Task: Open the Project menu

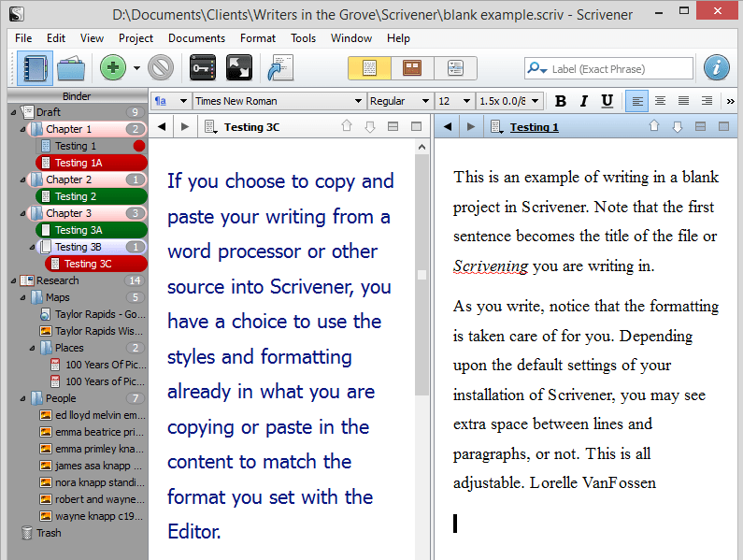Action: click(x=136, y=38)
